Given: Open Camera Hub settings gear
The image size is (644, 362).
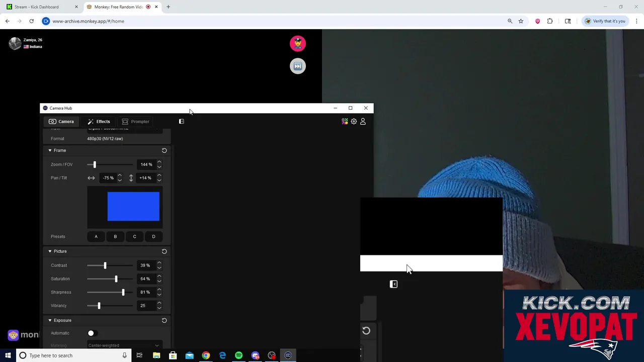Looking at the screenshot, I should point(354,121).
